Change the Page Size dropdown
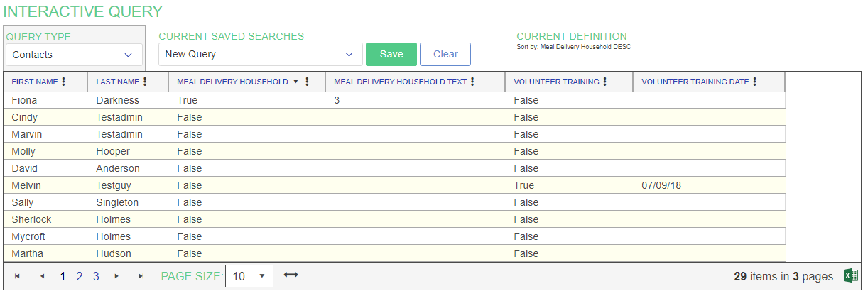This screenshot has width=868, height=296. click(x=249, y=276)
